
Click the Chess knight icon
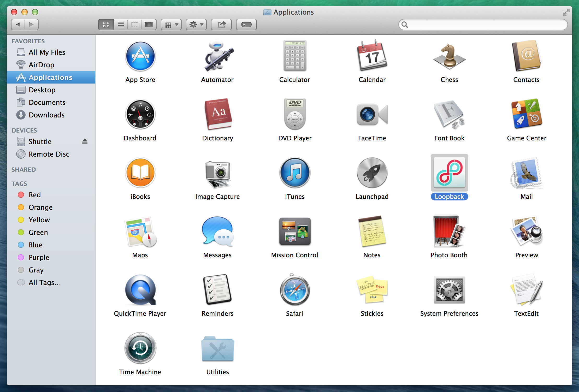coord(449,56)
